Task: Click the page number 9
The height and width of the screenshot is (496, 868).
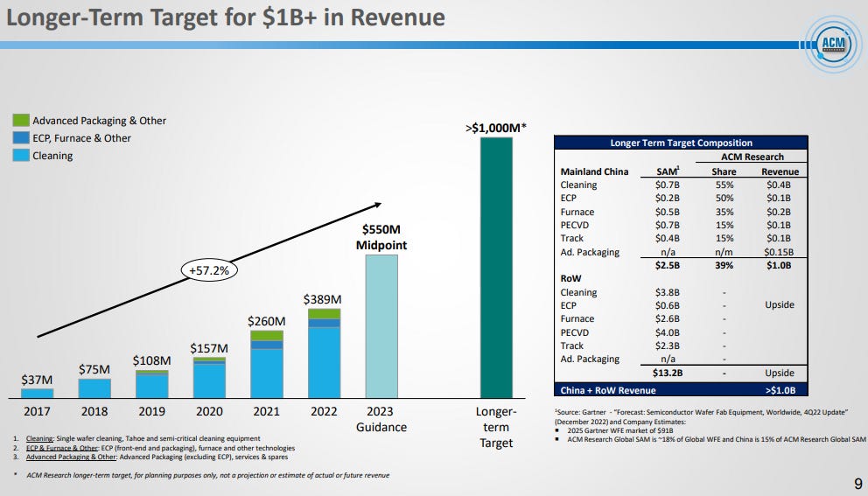Action: (x=858, y=483)
